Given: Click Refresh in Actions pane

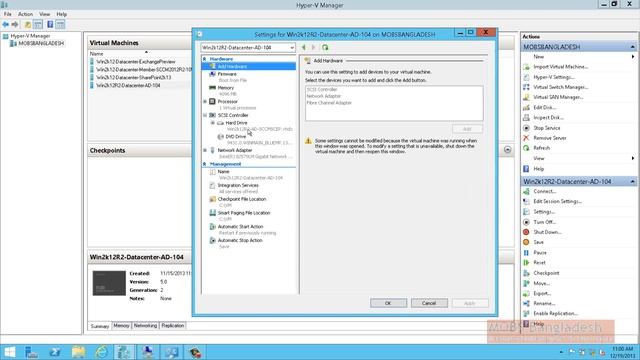Looking at the screenshot, I should [x=541, y=148].
